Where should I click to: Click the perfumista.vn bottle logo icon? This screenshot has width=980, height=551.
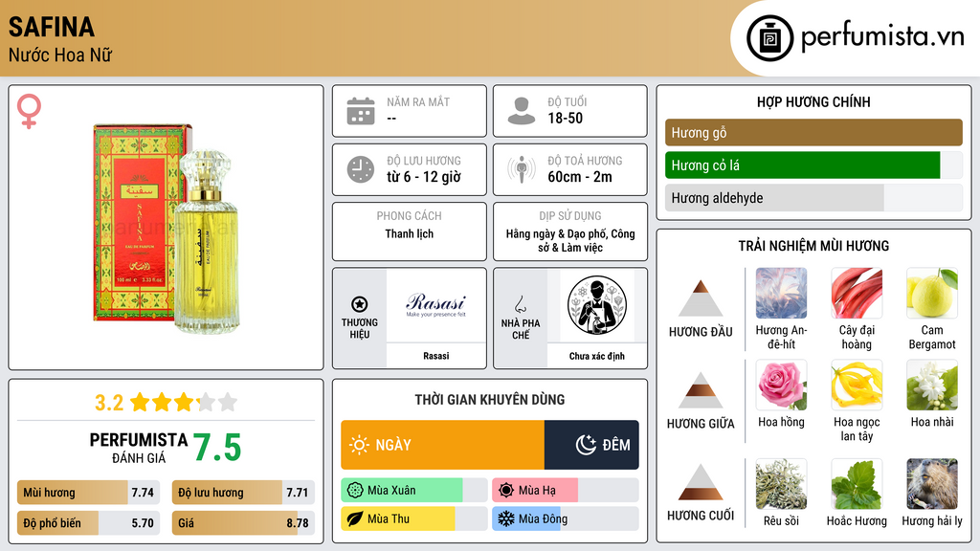coord(769,38)
